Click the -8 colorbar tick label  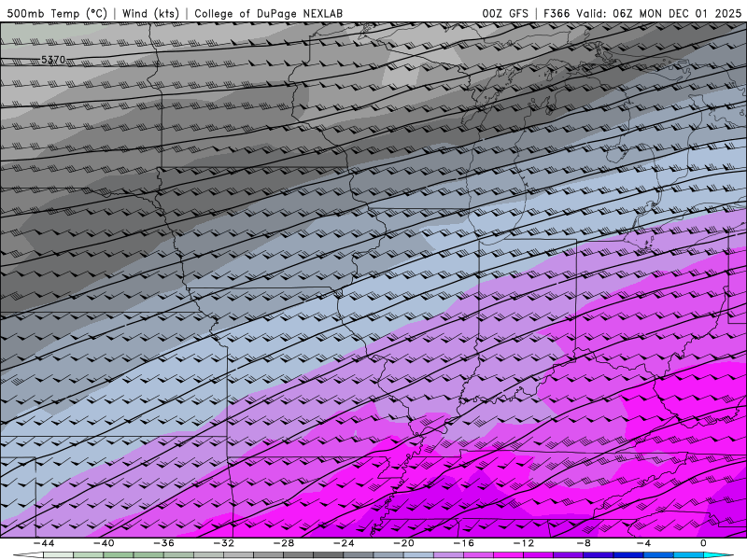pyautogui.click(x=584, y=543)
